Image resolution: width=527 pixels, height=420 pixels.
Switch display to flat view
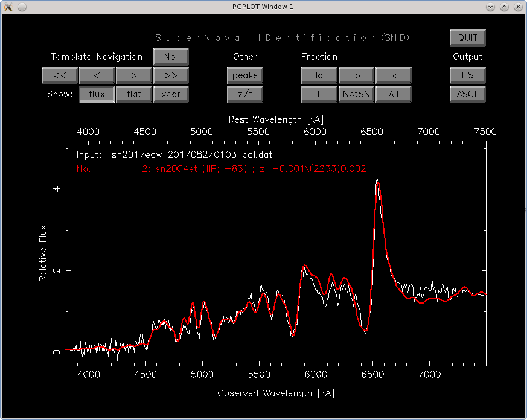[133, 94]
